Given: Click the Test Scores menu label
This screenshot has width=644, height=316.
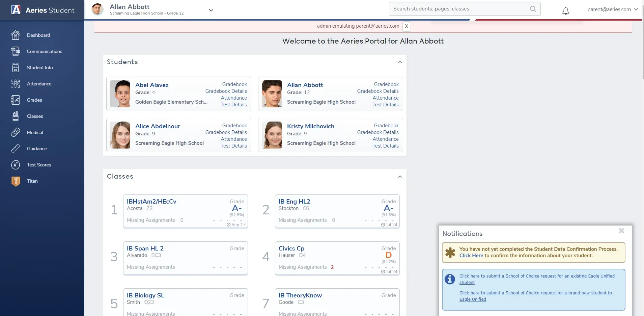Looking at the screenshot, I should (x=39, y=165).
